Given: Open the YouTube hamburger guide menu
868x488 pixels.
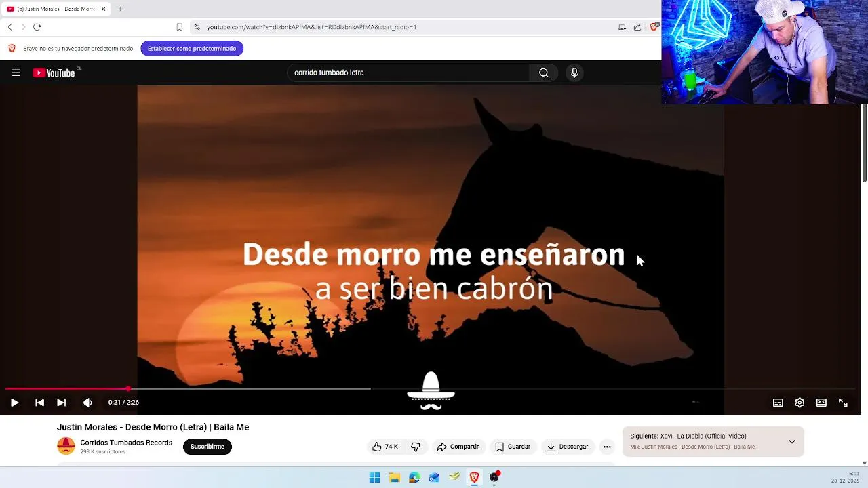Looking at the screenshot, I should pos(16,73).
